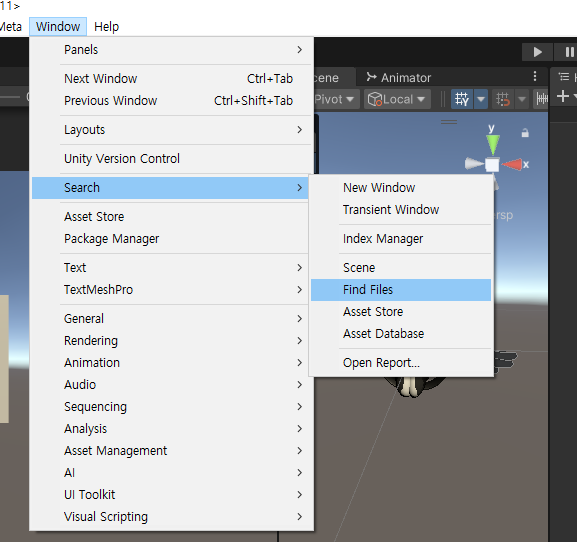577x542 pixels.
Task: Click the red X axis cone on the gizmo
Action: coord(512,164)
